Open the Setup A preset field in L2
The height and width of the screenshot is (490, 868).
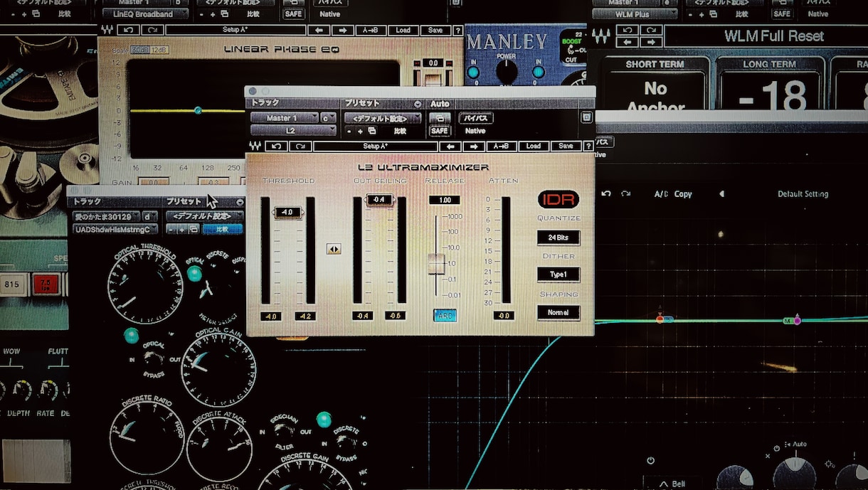pos(375,146)
